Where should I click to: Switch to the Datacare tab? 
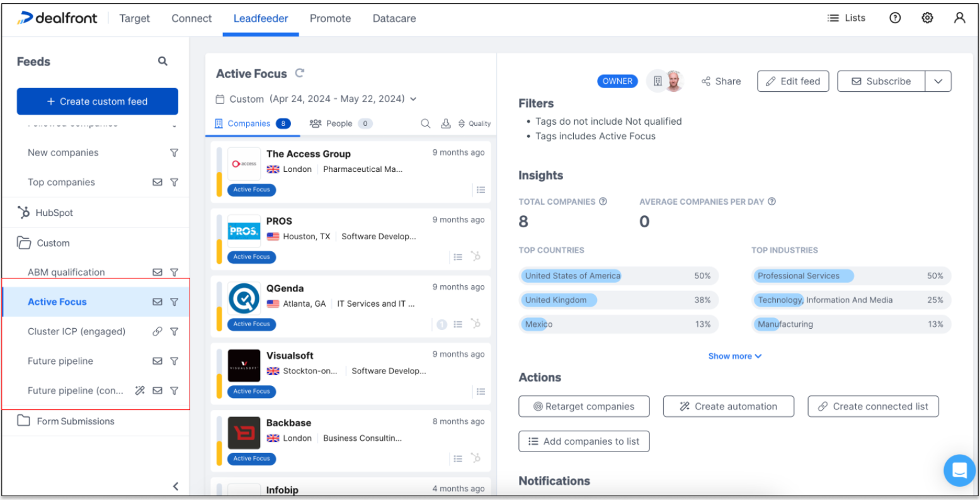(394, 18)
